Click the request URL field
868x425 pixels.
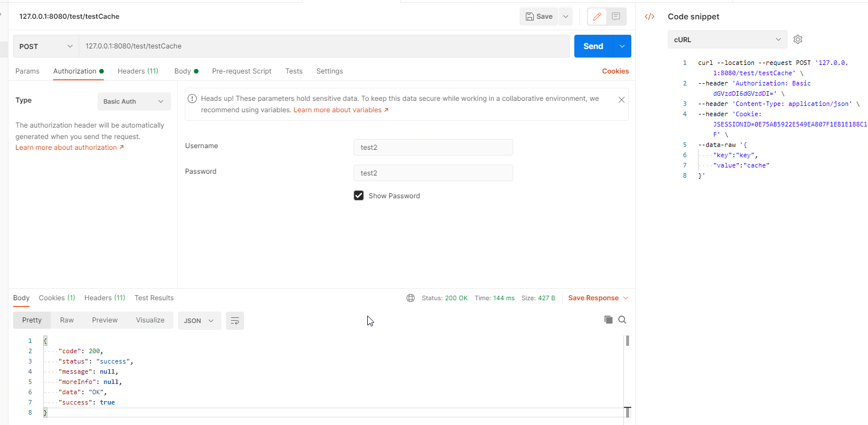324,46
